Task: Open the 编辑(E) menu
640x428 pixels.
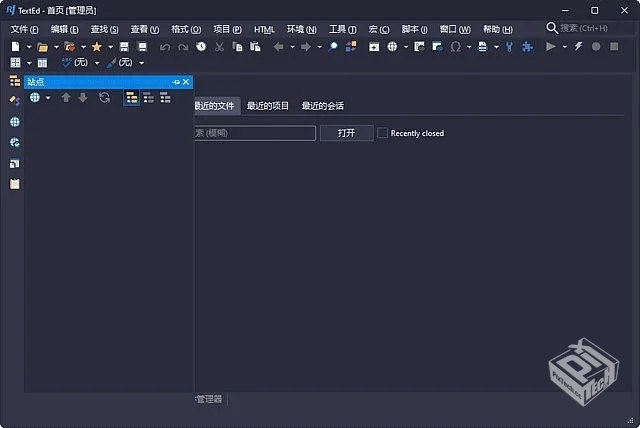Action: point(64,29)
